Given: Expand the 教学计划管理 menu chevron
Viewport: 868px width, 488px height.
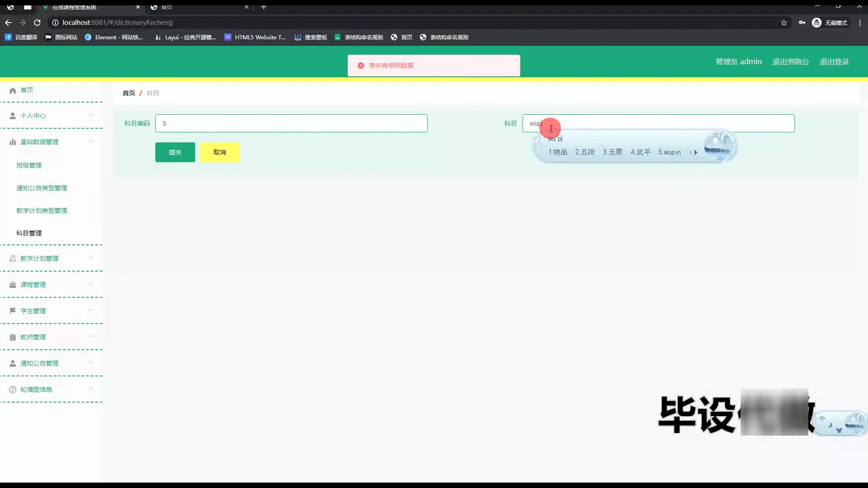Looking at the screenshot, I should pyautogui.click(x=91, y=258).
